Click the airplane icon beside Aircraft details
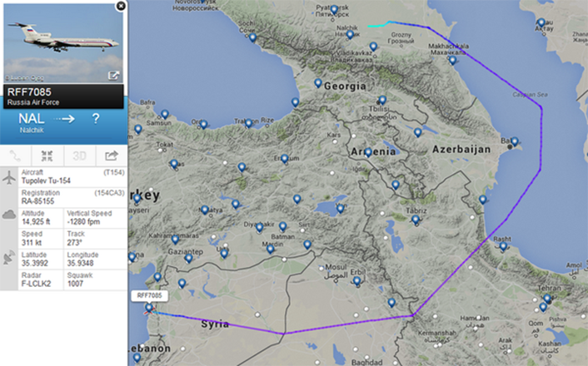Viewport: 588px width, 366px height. tap(9, 178)
